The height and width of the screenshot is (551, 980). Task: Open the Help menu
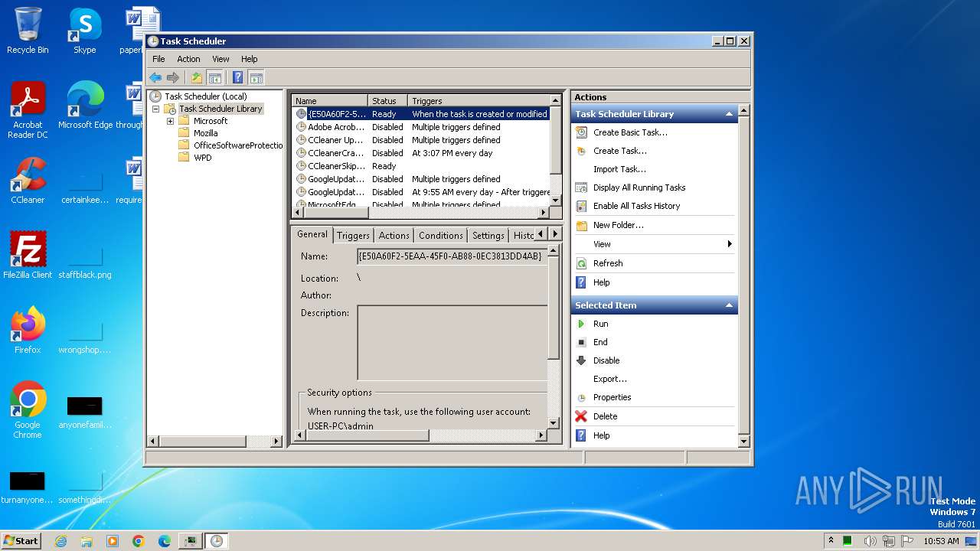250,59
